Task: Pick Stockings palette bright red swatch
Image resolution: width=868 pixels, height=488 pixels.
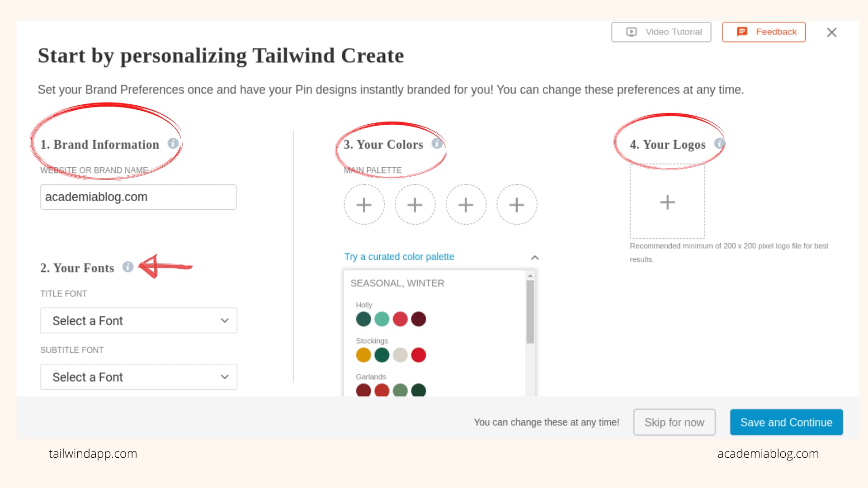Action: pyautogui.click(x=419, y=355)
